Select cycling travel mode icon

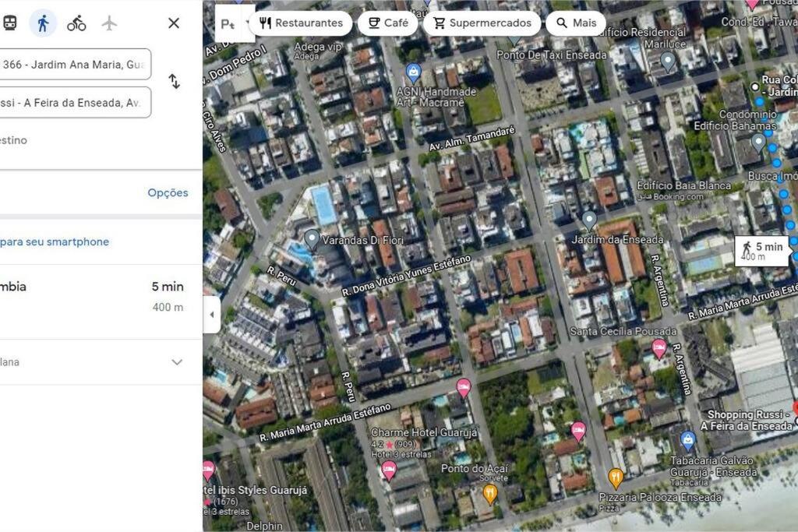[x=76, y=23]
